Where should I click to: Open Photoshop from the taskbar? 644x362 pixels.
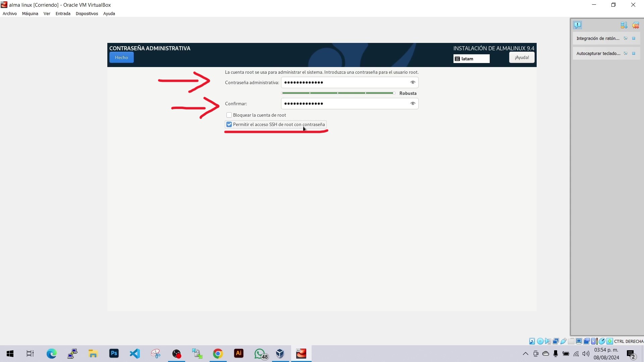[x=114, y=354]
